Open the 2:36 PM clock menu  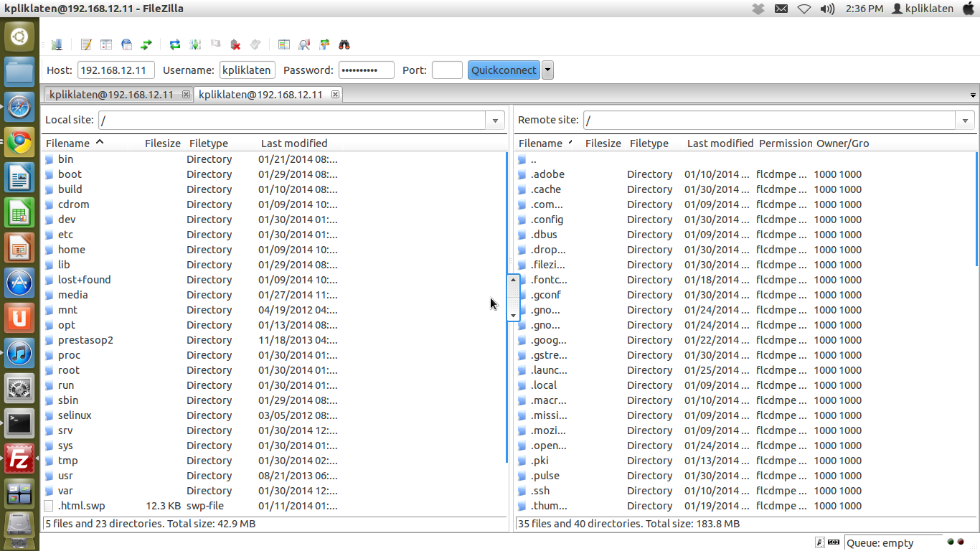(x=864, y=9)
